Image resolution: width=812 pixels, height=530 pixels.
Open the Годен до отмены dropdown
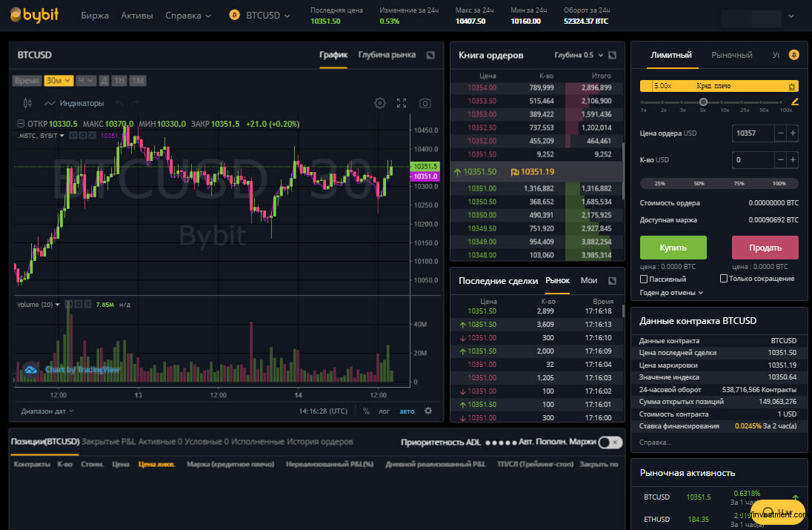click(x=672, y=293)
